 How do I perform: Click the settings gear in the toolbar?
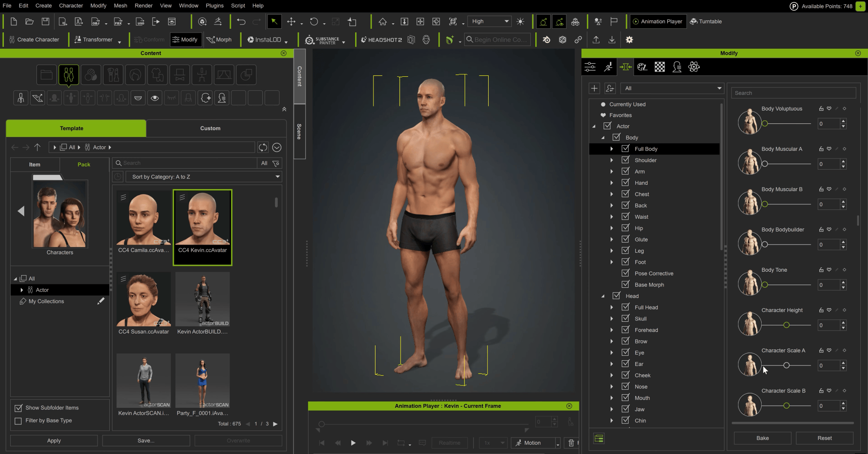tap(629, 39)
